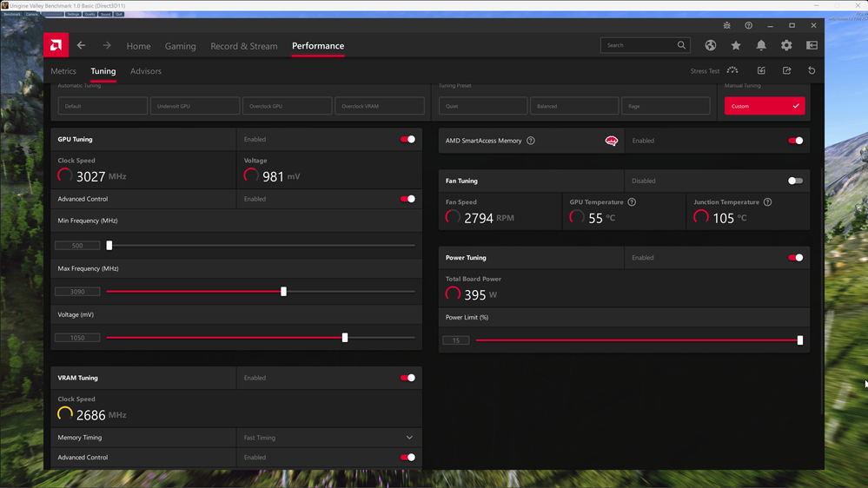Choose the Quiet tuning preset
Viewport: 868px width, 488px height.
(x=483, y=106)
